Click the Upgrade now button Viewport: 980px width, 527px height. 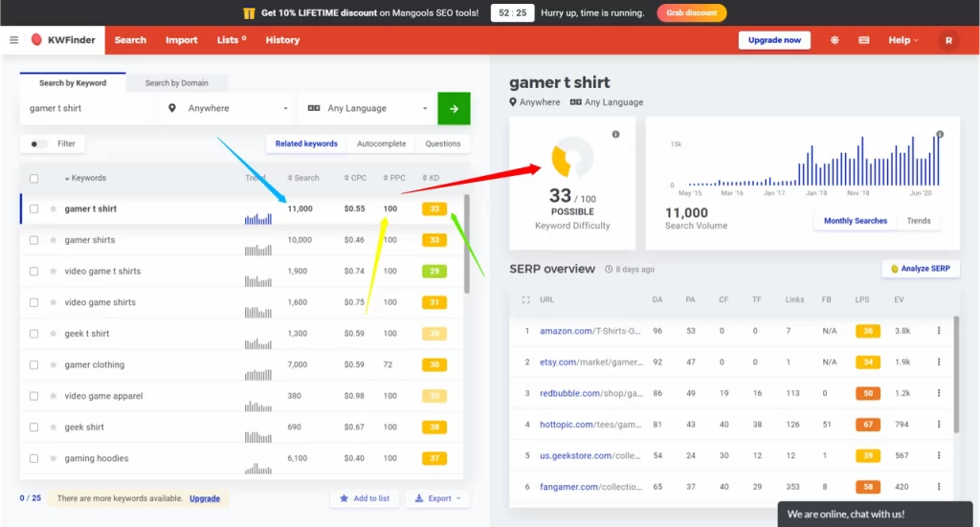[774, 40]
